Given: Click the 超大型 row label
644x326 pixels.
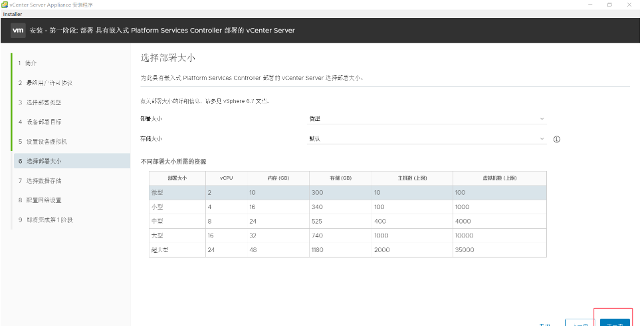Looking at the screenshot, I should tap(160, 249).
